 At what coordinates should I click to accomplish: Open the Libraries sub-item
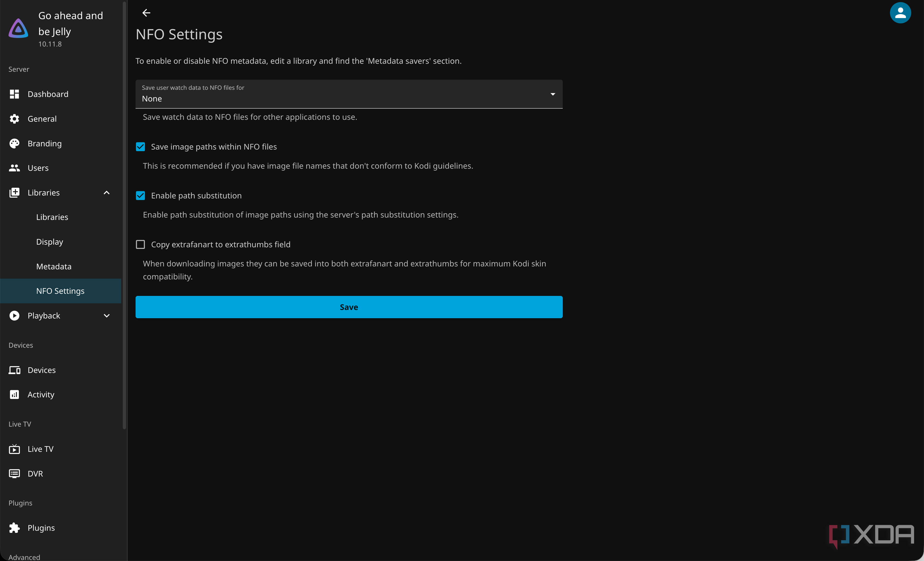52,217
